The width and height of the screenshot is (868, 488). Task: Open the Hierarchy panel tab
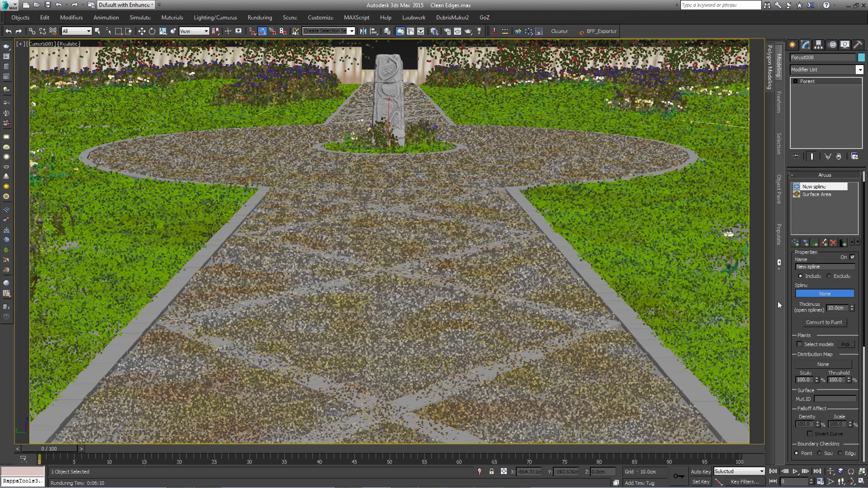[818, 44]
